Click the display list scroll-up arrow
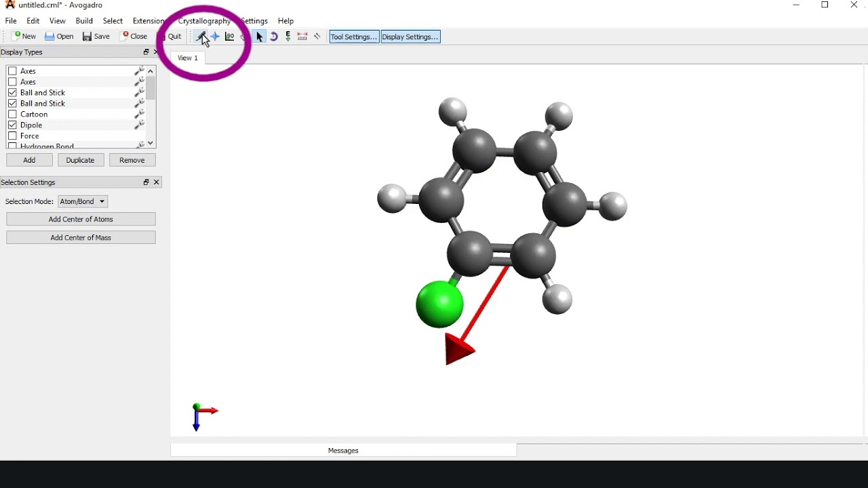This screenshot has height=488, width=868. 151,70
